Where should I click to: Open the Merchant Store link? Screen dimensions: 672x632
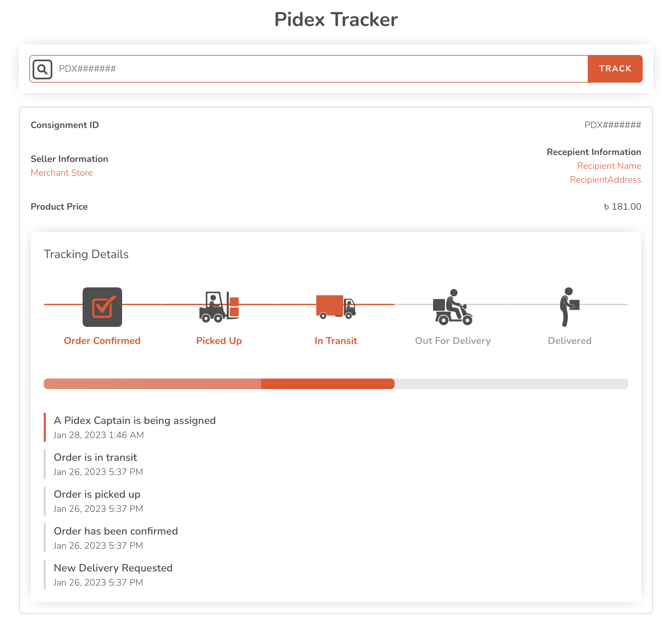coord(62,173)
